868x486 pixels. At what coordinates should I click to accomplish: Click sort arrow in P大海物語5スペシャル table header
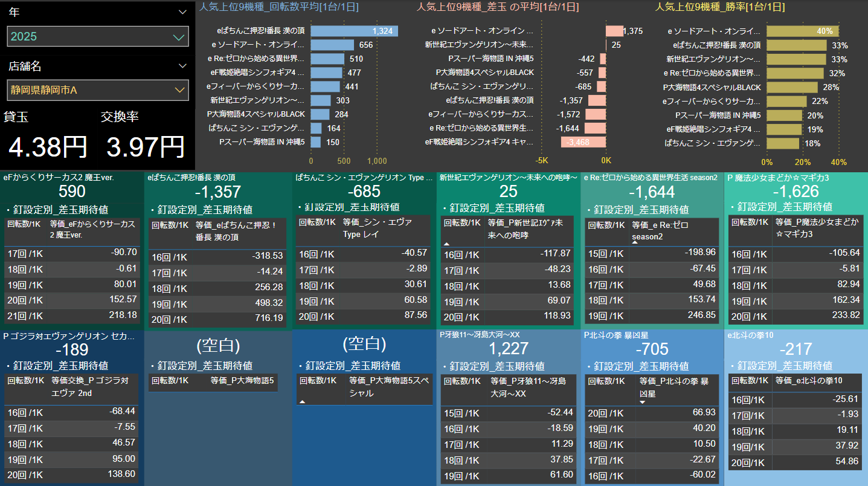[302, 401]
